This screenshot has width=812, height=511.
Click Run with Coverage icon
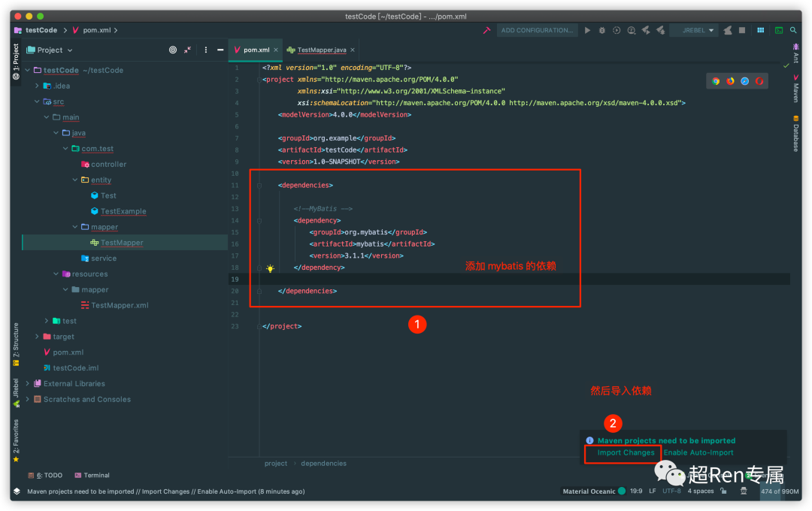(617, 31)
